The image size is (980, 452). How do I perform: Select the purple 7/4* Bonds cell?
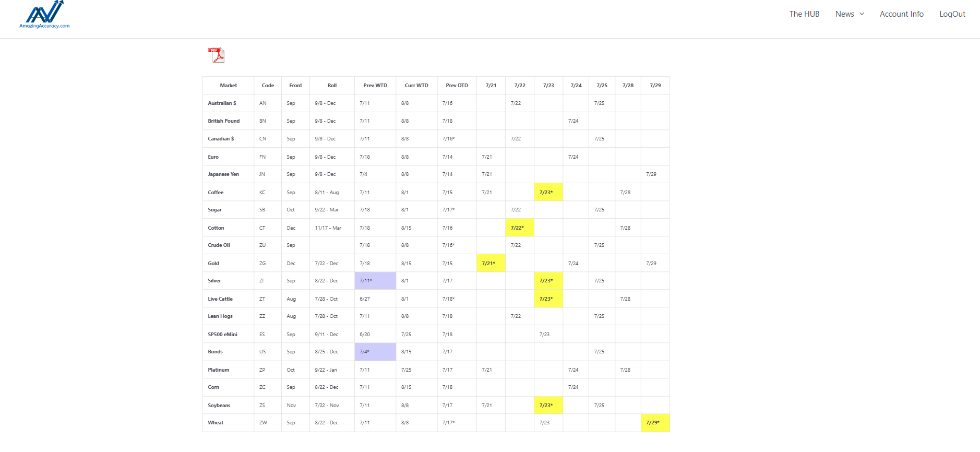(375, 352)
